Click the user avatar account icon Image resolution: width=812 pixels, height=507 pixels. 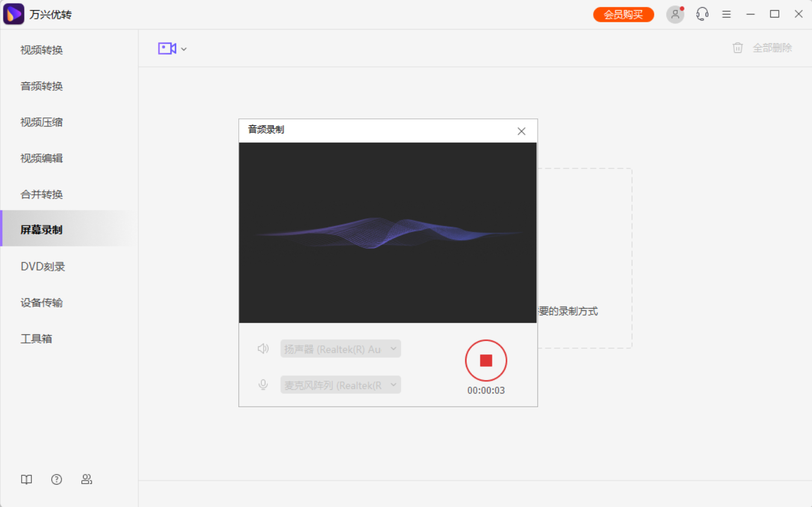click(x=675, y=14)
